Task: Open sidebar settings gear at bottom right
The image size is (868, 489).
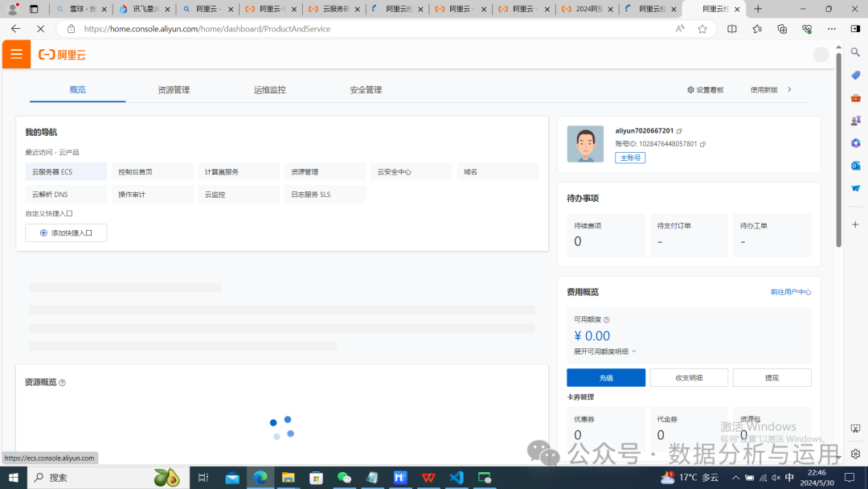Action: click(855, 454)
